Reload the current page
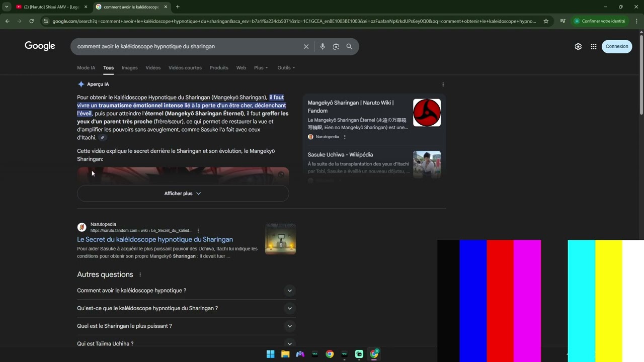644x362 pixels. pyautogui.click(x=31, y=21)
